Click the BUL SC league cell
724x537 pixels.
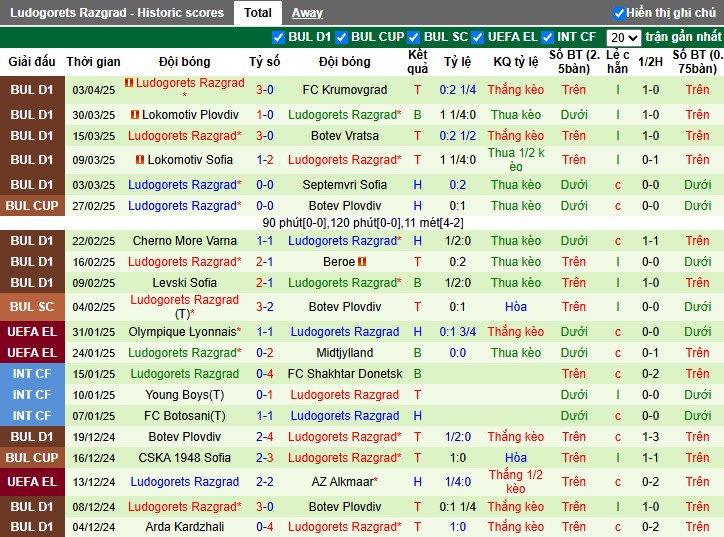click(32, 307)
